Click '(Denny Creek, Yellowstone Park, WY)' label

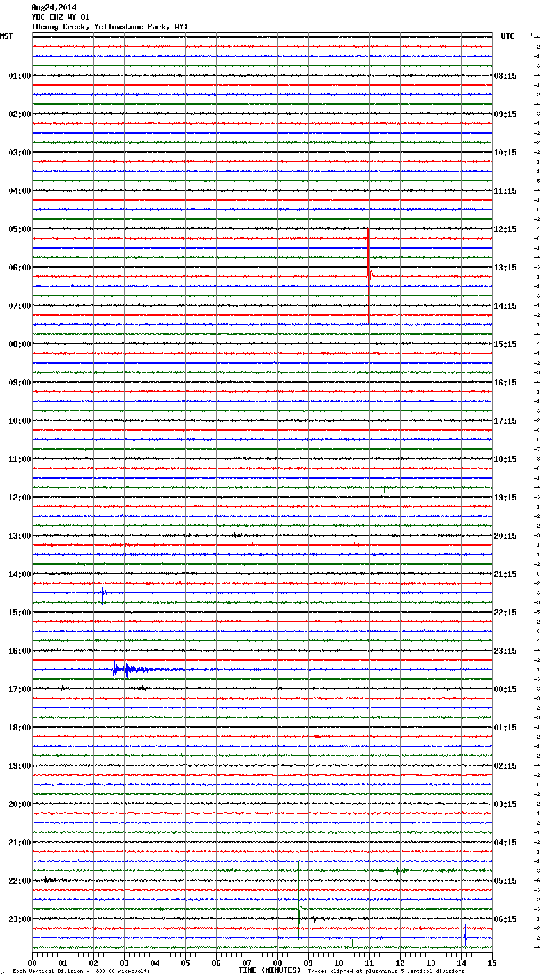coord(109,27)
